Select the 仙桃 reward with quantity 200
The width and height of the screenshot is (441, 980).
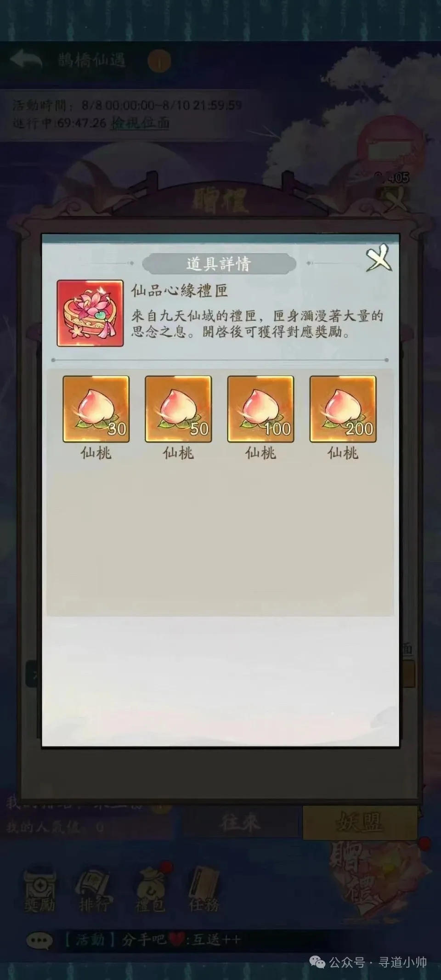[x=343, y=409]
